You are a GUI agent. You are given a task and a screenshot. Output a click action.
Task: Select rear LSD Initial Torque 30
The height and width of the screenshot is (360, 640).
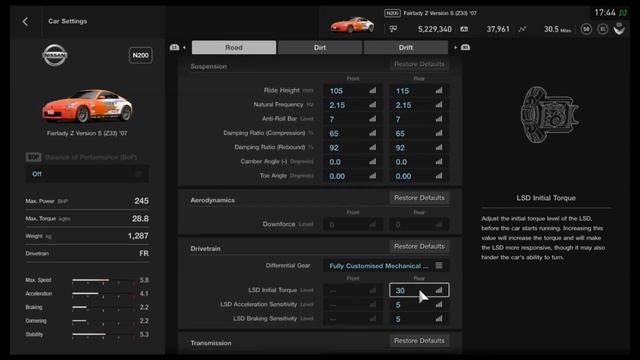click(419, 290)
